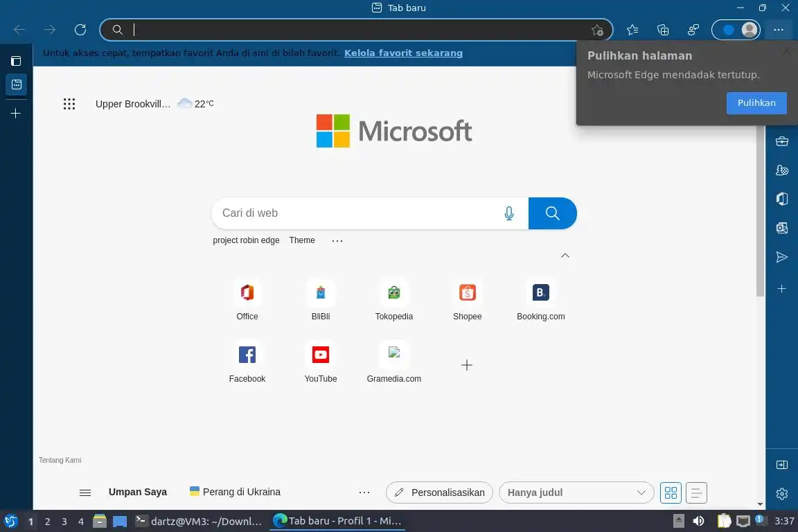Click the scrollbar down arrow

pyautogui.click(x=761, y=504)
